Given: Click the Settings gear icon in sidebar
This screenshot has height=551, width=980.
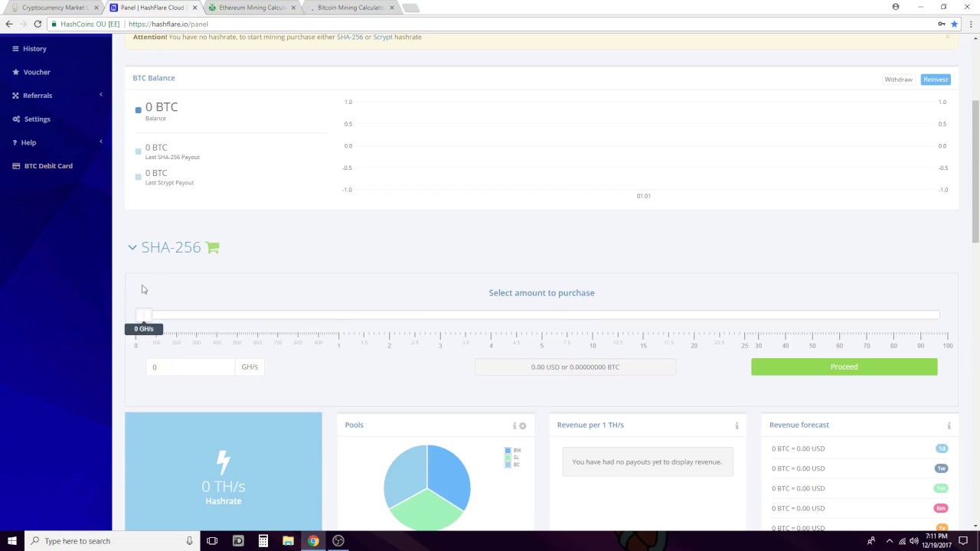Looking at the screenshot, I should click(x=16, y=119).
